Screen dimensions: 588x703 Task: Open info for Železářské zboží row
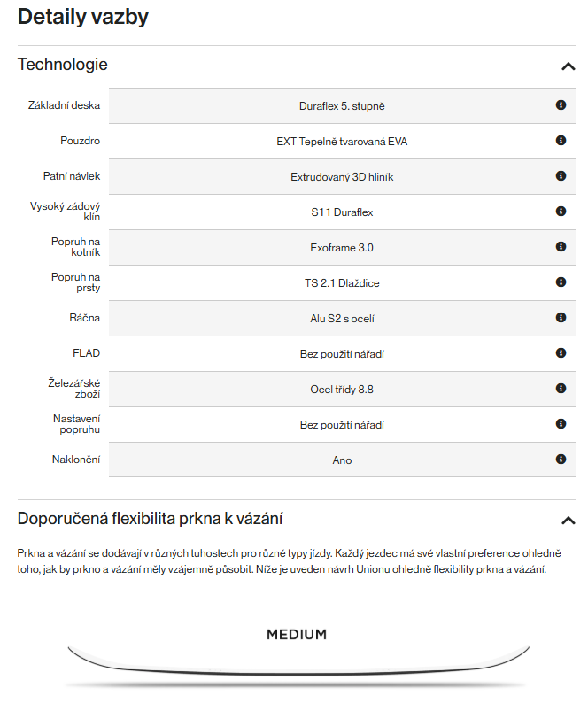coord(561,389)
